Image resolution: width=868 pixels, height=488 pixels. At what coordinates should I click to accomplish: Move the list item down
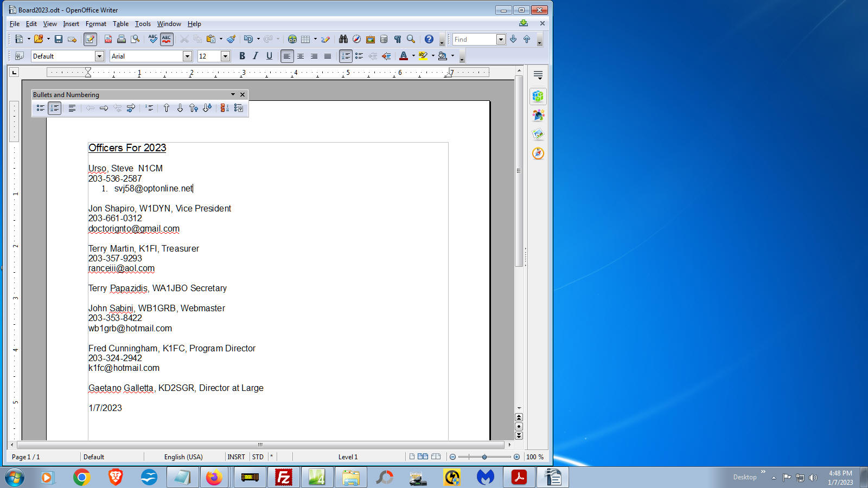point(180,108)
